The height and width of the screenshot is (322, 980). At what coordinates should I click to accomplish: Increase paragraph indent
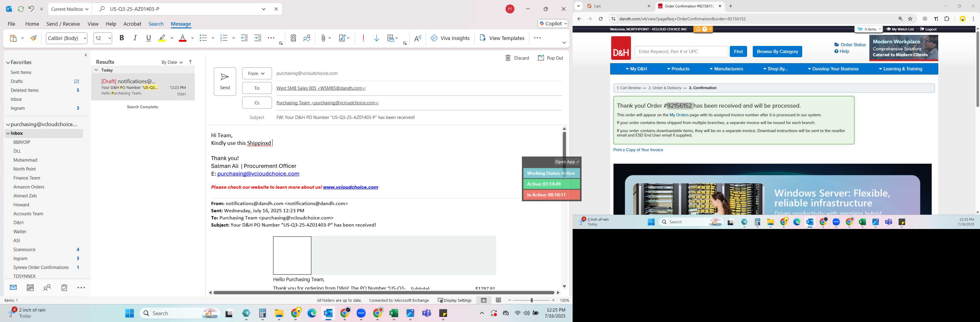coord(258,38)
